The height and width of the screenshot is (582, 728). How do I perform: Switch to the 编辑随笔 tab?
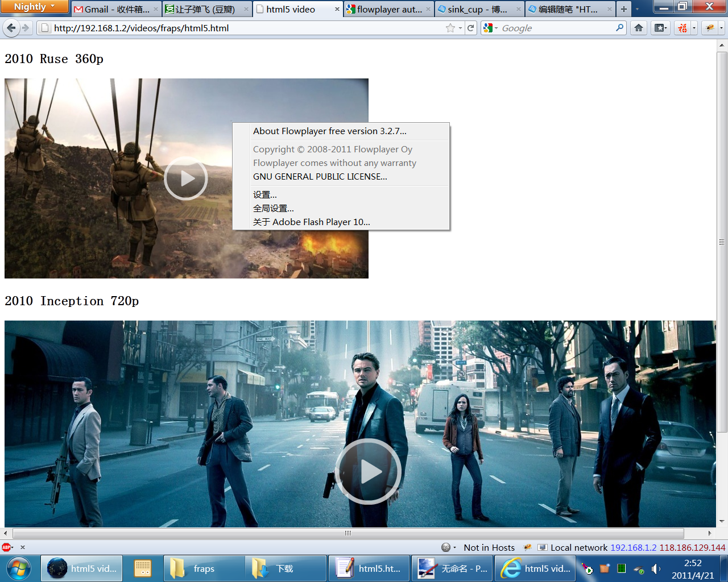tap(570, 9)
